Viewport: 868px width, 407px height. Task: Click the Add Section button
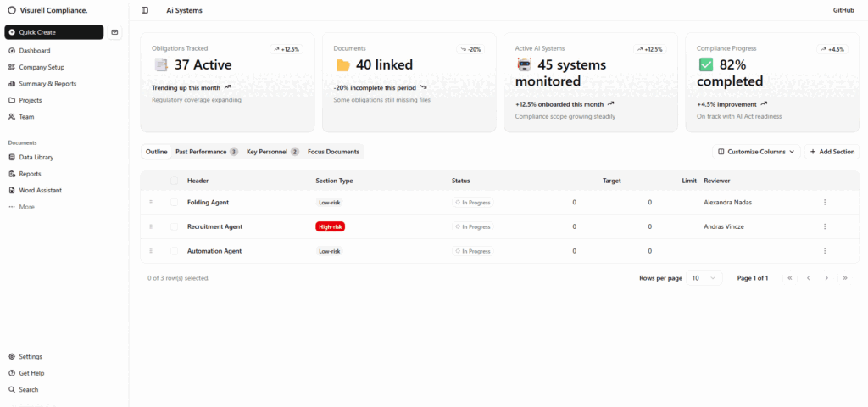832,152
